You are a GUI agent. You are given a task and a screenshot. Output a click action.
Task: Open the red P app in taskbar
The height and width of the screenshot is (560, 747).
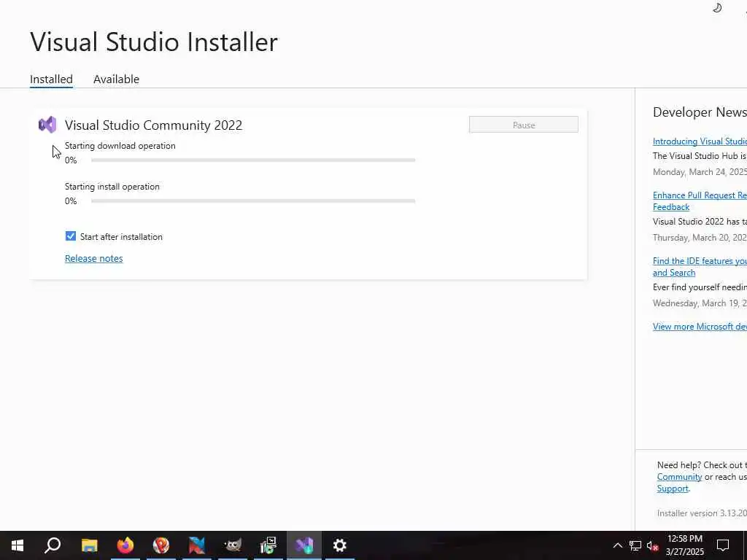[x=161, y=545]
